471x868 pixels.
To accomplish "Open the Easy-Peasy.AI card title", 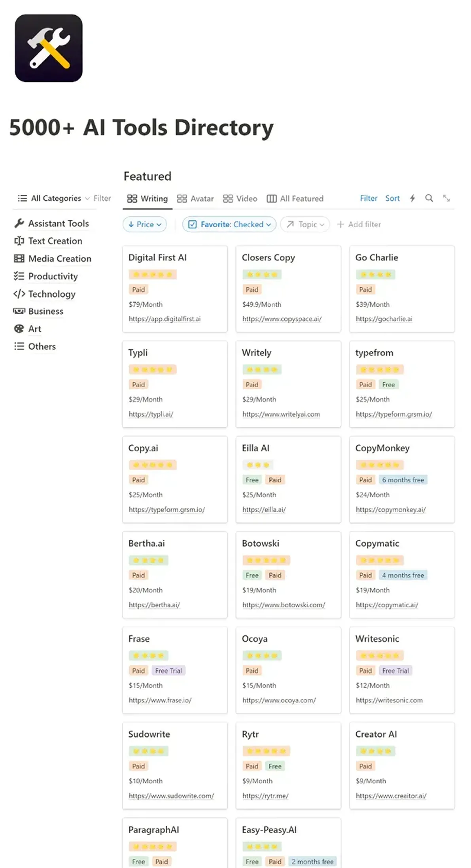I will [x=269, y=830].
